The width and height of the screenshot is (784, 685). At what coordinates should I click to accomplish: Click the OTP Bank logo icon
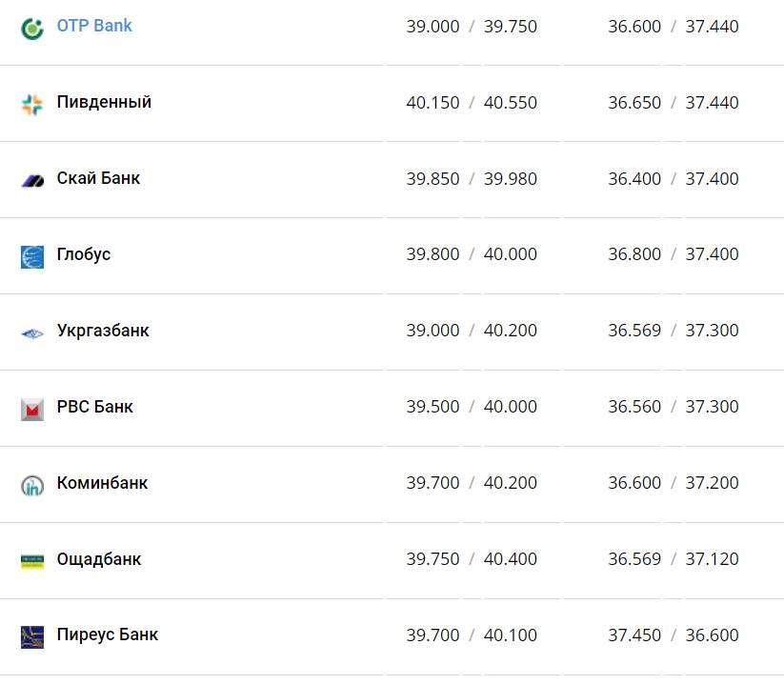(x=32, y=28)
